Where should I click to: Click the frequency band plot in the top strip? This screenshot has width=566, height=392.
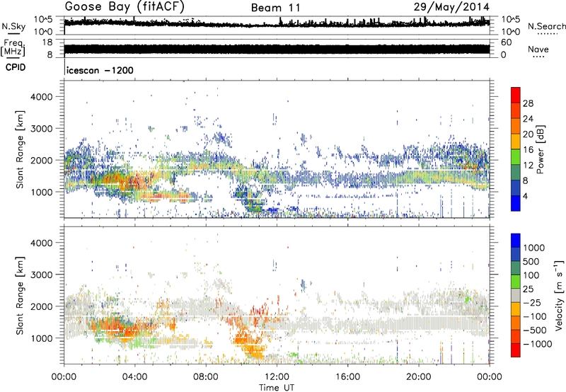pos(277,49)
